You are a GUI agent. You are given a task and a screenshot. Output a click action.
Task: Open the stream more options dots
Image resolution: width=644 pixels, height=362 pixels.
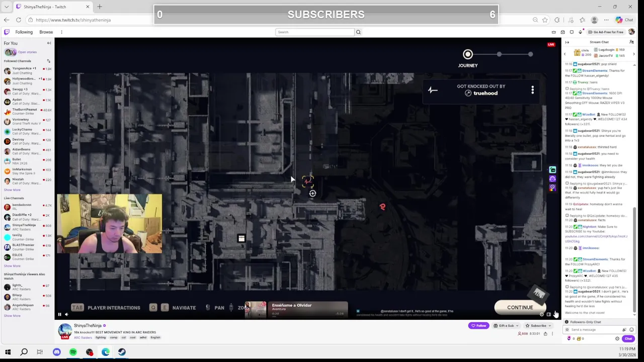click(x=552, y=333)
